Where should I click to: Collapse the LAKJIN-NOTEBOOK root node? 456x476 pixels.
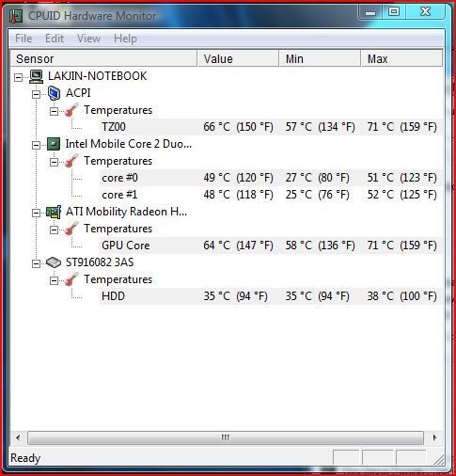19,77
